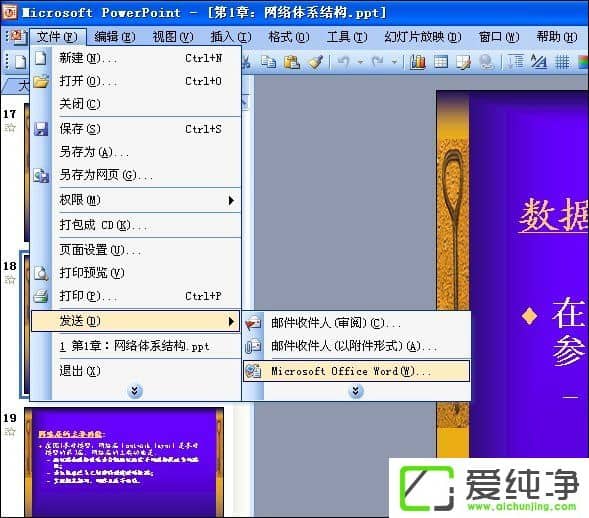The height and width of the screenshot is (518, 589).
Task: Open the 文件 menu
Action: point(57,37)
